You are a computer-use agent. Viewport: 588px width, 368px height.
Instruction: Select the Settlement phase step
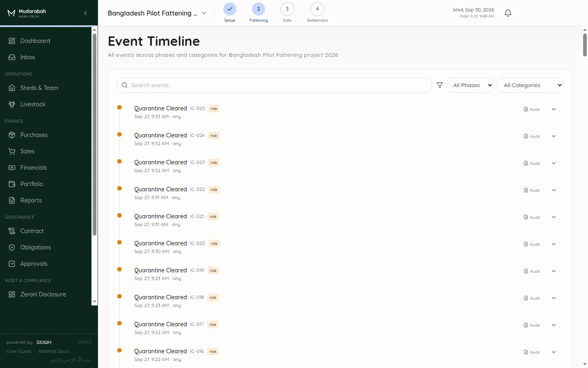pos(317,13)
